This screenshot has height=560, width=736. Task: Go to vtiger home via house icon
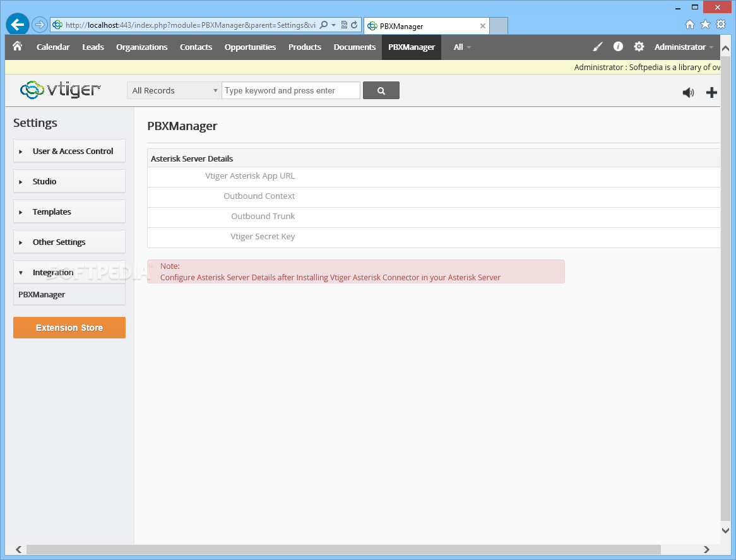click(18, 46)
